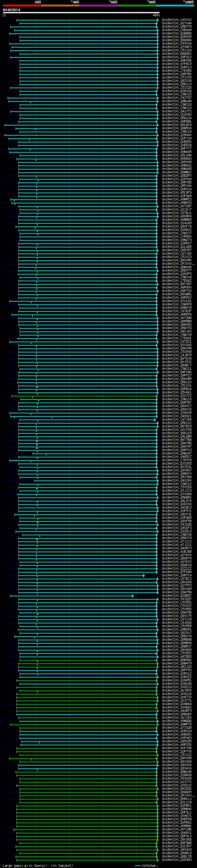Click the white query sequence bar

(81, 13)
